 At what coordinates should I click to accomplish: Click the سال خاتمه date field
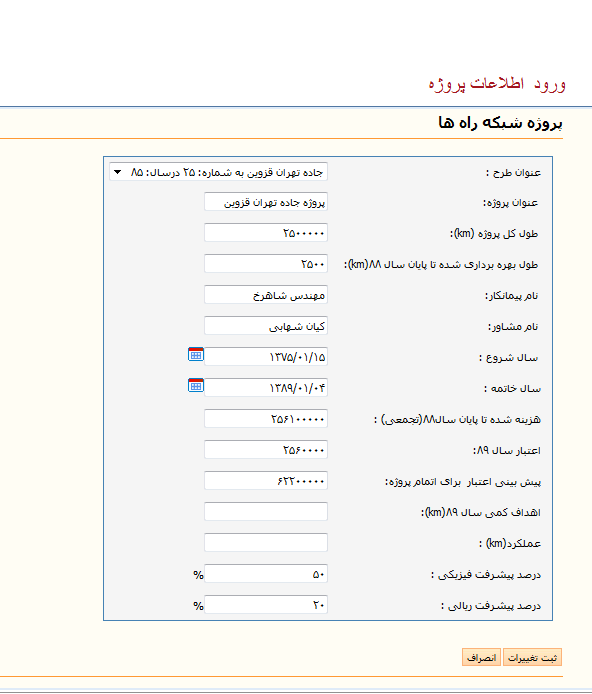tap(266, 388)
